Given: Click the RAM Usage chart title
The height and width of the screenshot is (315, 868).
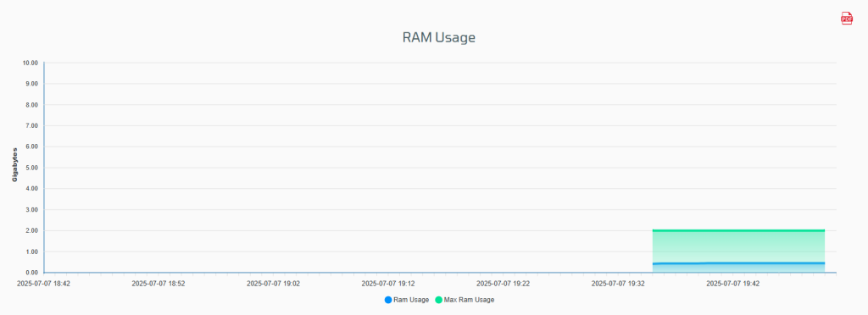Looking at the screenshot, I should (439, 37).
